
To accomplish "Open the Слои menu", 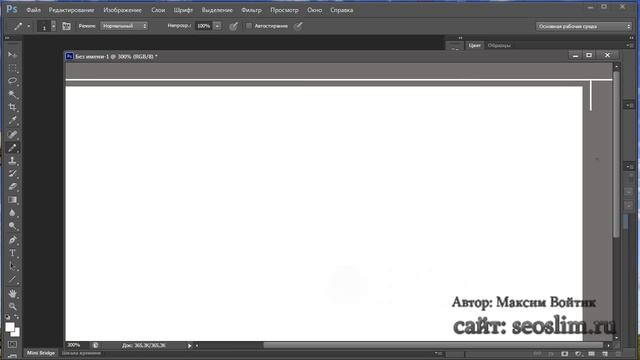I will [x=158, y=10].
